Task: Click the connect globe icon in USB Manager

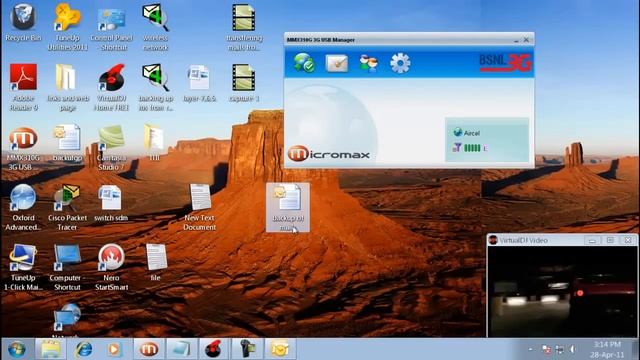Action: [x=304, y=63]
